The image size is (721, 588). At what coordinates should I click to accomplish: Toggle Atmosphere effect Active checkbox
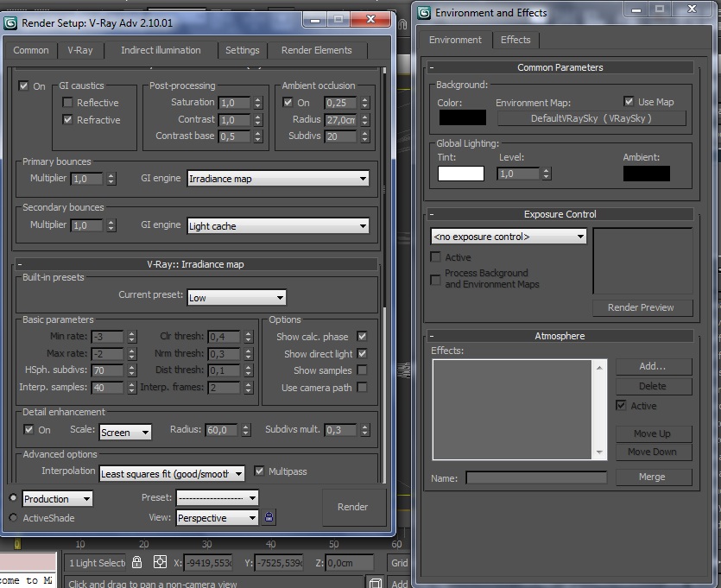[621, 405]
